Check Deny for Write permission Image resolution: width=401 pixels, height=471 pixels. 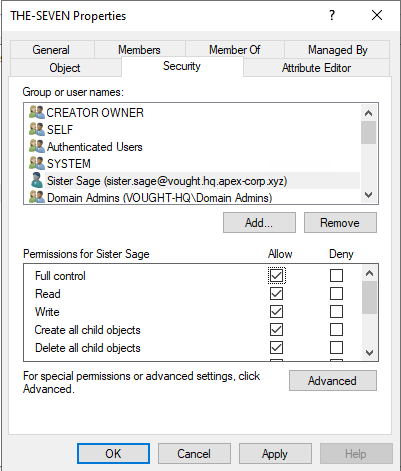point(336,312)
